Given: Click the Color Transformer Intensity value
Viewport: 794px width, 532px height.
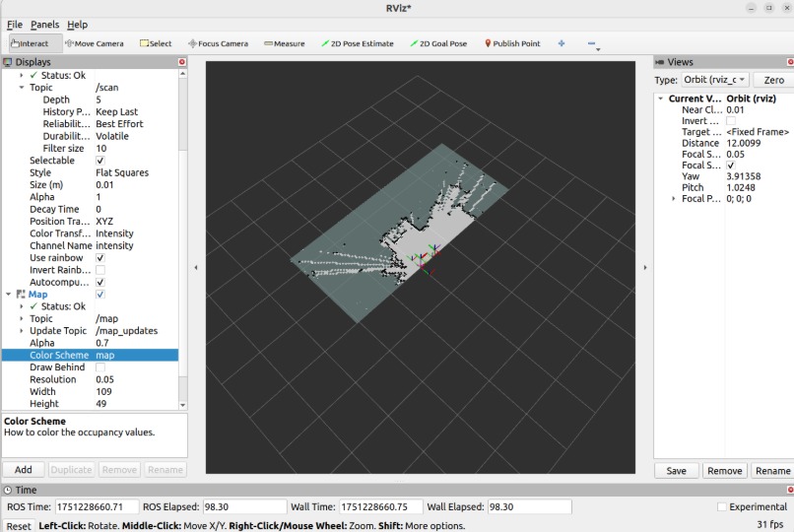Looking at the screenshot, I should pos(114,233).
